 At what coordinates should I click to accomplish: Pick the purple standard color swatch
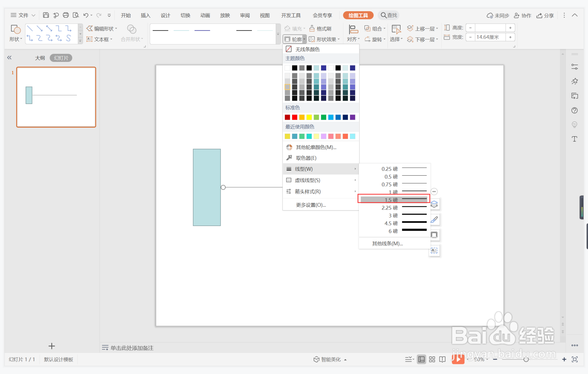click(x=353, y=117)
